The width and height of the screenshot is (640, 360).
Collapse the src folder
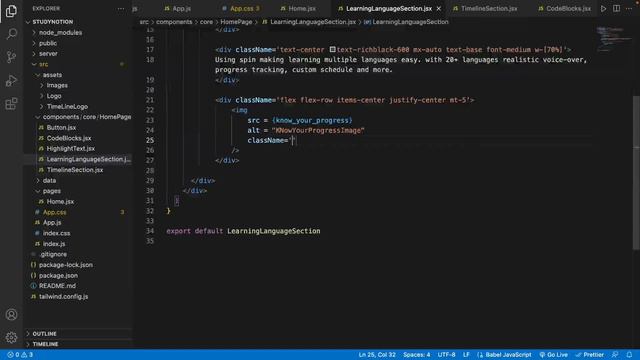click(x=43, y=64)
